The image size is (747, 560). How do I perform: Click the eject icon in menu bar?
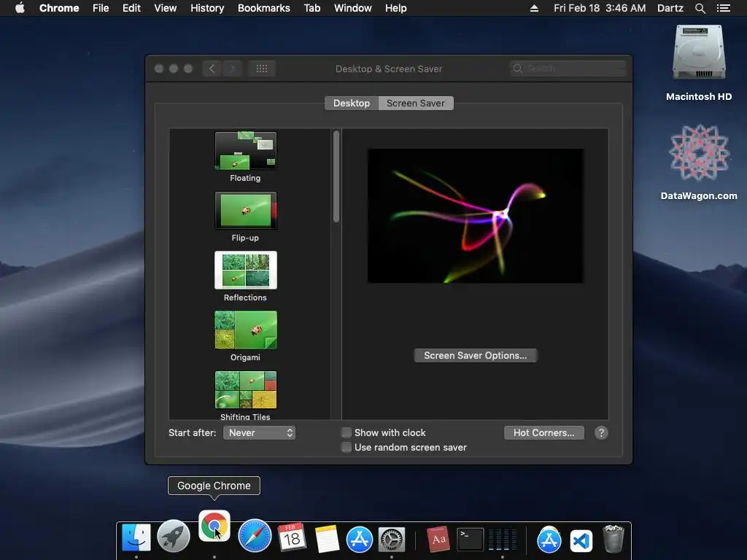(x=534, y=8)
